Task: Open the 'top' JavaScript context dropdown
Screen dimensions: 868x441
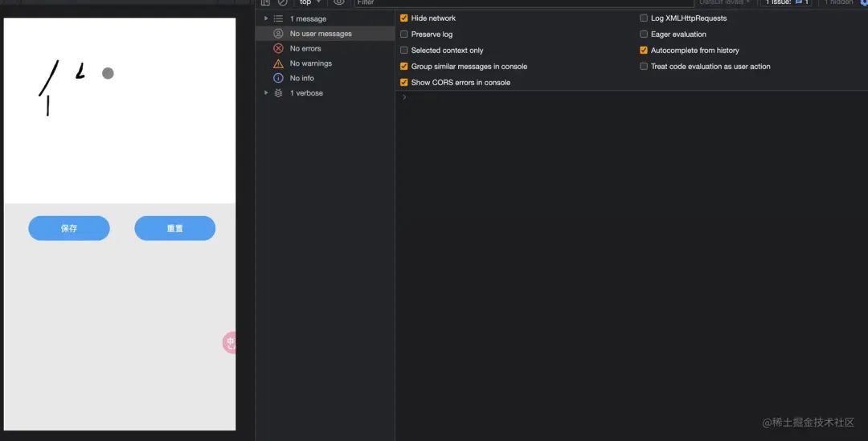Action: (309, 2)
